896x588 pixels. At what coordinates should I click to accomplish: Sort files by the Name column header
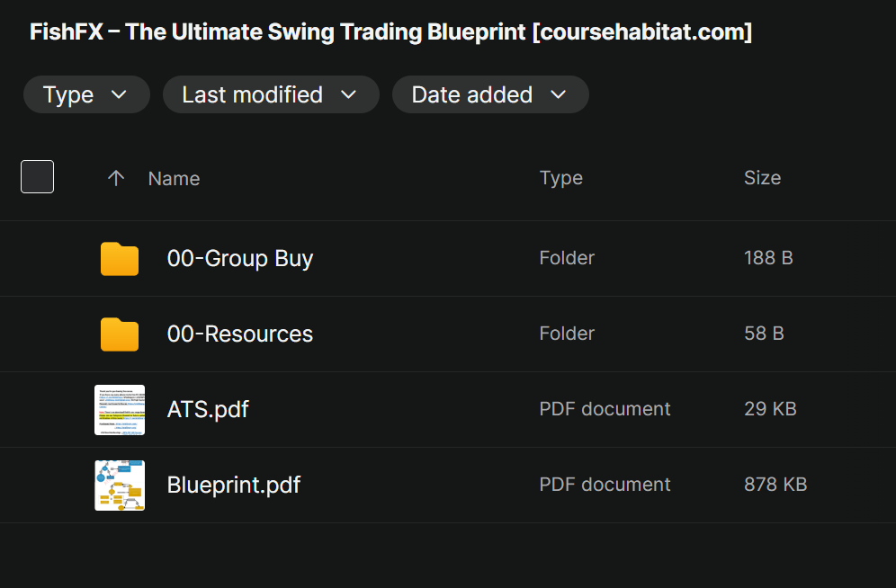pos(174,178)
